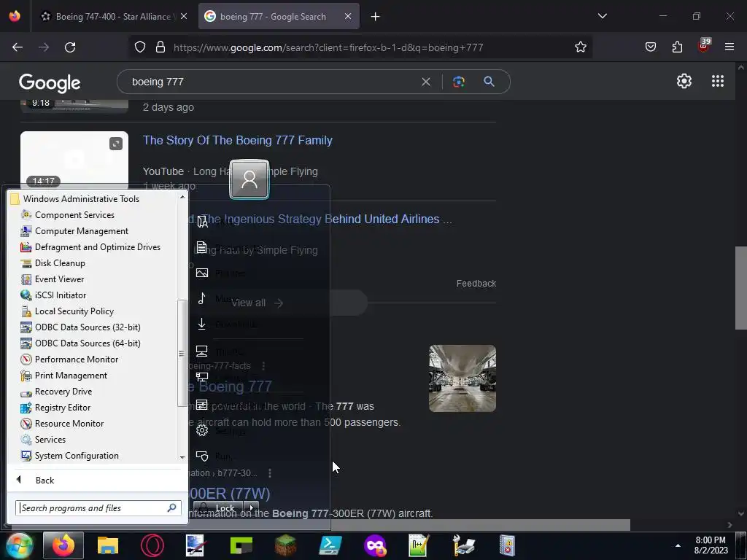This screenshot has height=560, width=747.
Task: Expand the shutdown options arrow beside Lock
Action: pos(251,507)
